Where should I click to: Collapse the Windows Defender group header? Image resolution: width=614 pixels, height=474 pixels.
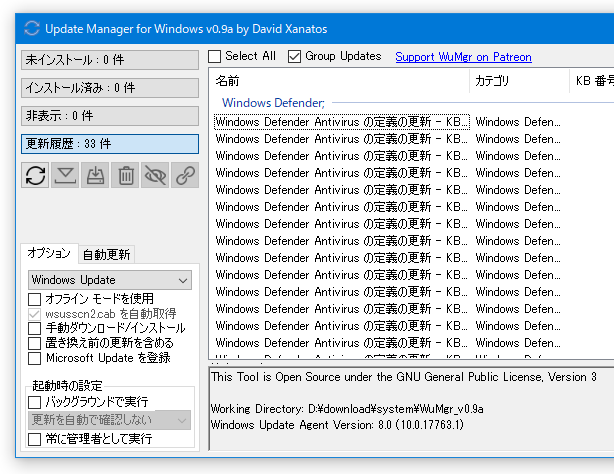point(273,103)
